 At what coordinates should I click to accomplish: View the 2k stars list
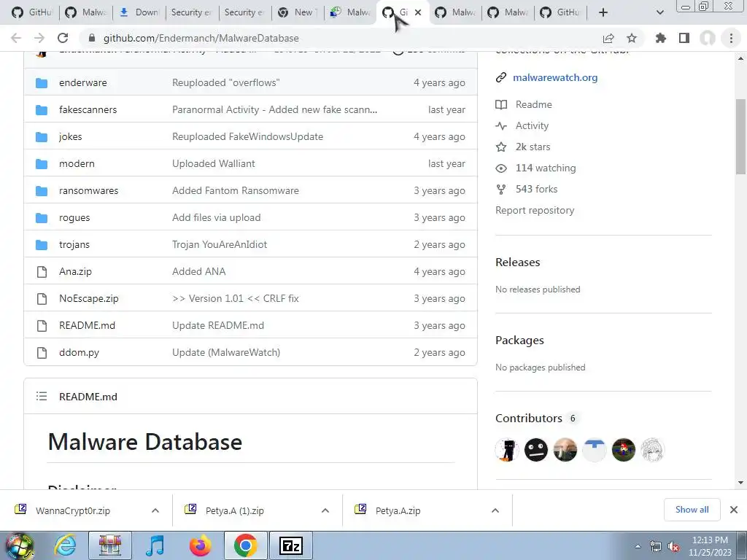click(x=533, y=147)
